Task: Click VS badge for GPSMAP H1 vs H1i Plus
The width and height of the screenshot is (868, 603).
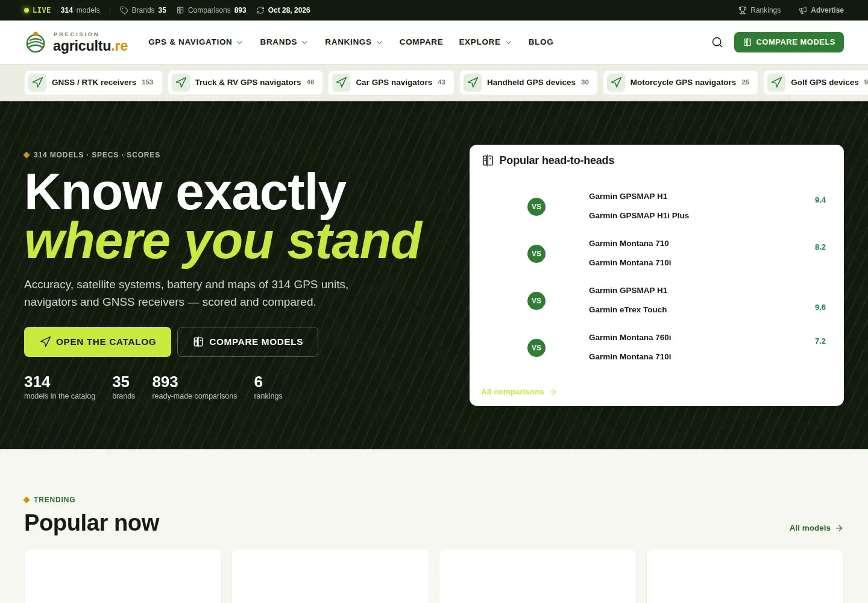Action: click(x=536, y=207)
